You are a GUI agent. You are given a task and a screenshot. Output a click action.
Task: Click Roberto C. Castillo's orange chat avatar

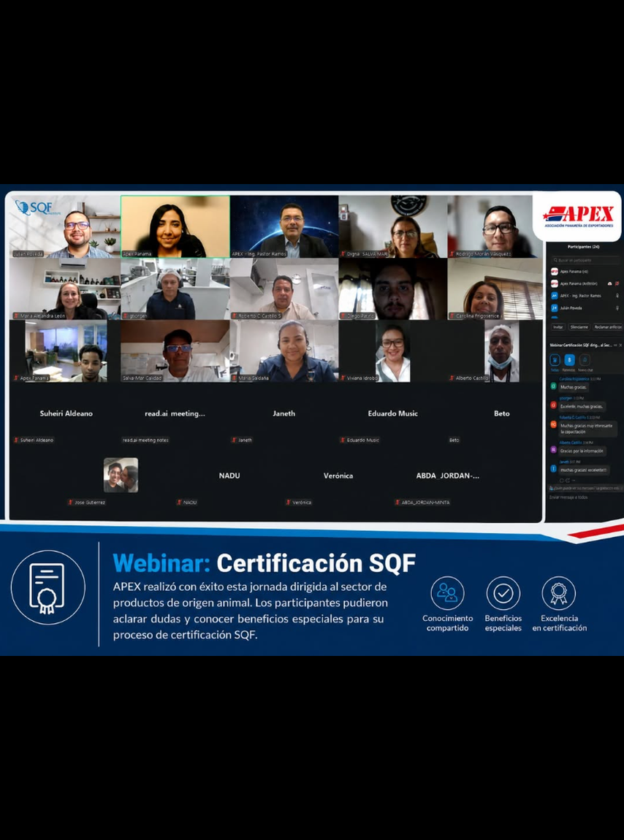tap(553, 424)
